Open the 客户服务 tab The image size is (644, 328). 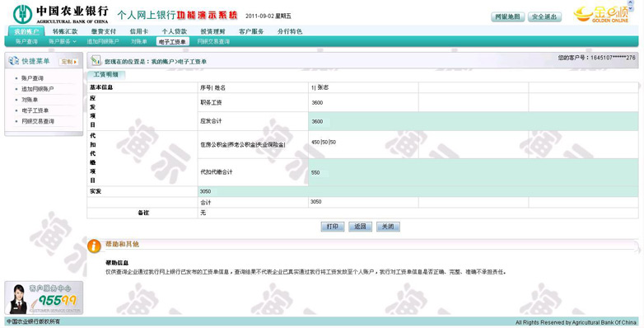[x=251, y=31]
